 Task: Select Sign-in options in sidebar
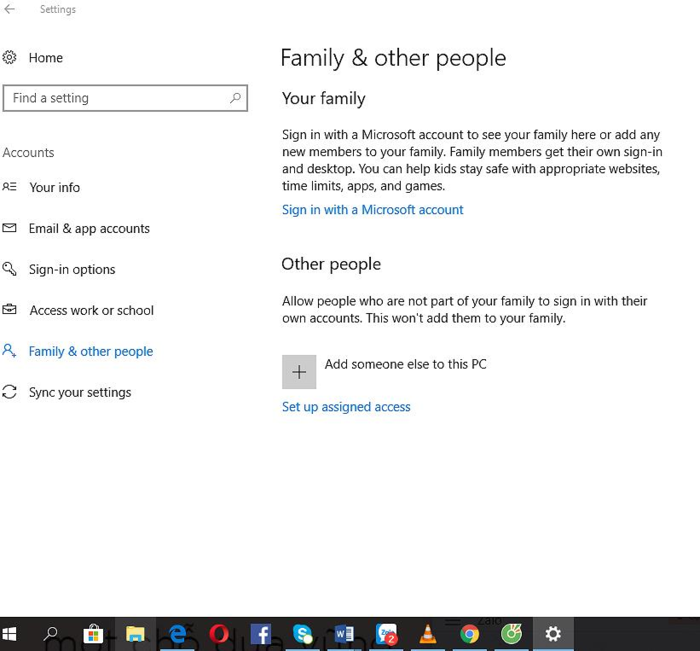pyautogui.click(x=71, y=269)
